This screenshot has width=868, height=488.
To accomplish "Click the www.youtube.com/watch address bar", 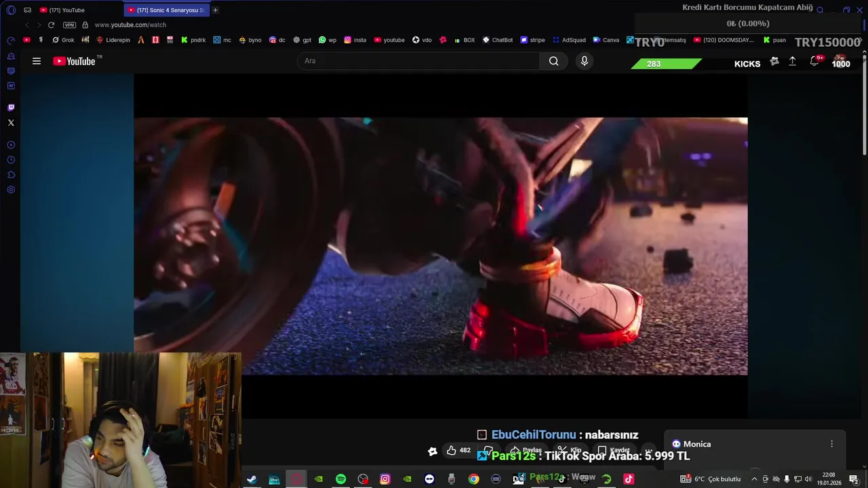I will pos(130,25).
